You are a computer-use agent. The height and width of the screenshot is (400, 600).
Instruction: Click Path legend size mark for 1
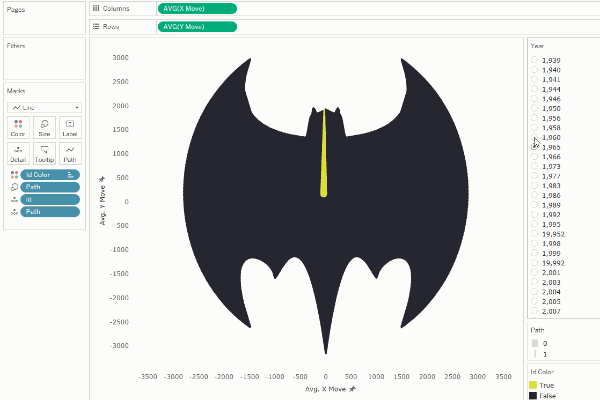point(535,354)
